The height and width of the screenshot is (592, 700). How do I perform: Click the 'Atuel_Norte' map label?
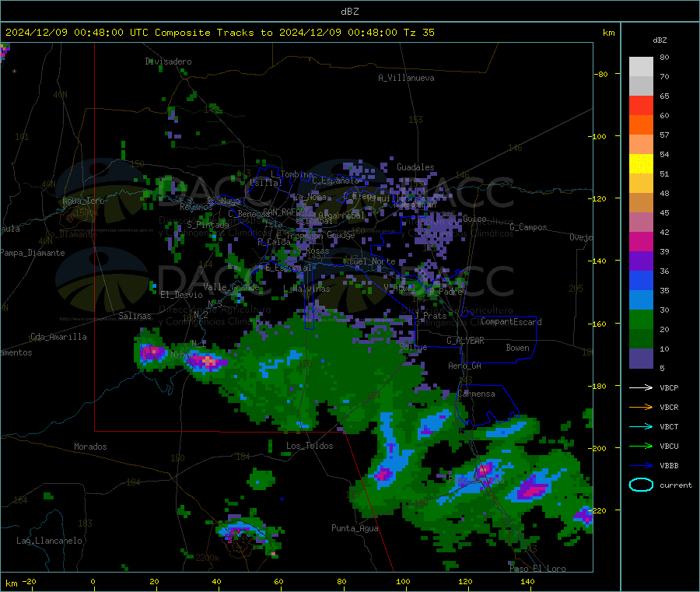tap(369, 261)
